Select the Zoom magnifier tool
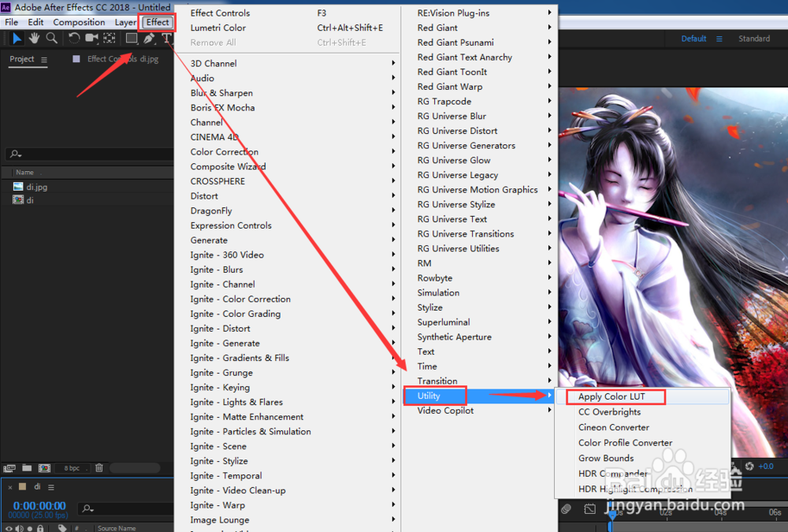Viewport: 788px width, 532px height. pos(51,38)
